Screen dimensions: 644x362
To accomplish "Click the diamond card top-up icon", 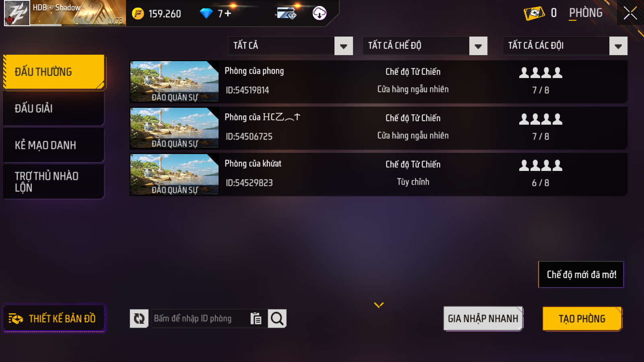I will (287, 13).
